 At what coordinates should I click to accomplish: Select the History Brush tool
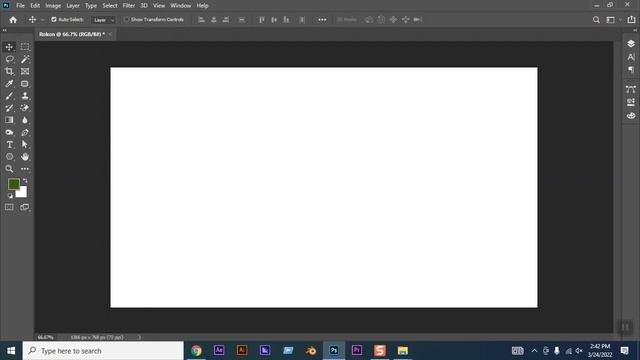click(x=9, y=108)
